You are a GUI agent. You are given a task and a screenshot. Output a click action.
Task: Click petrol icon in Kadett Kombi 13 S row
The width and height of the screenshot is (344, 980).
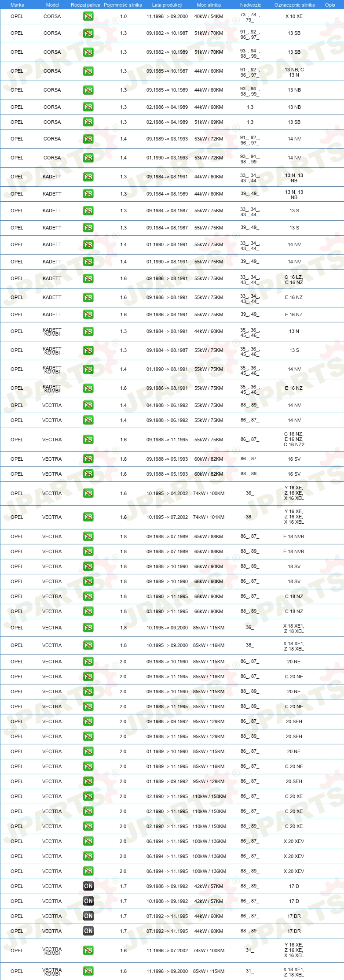coord(88,350)
